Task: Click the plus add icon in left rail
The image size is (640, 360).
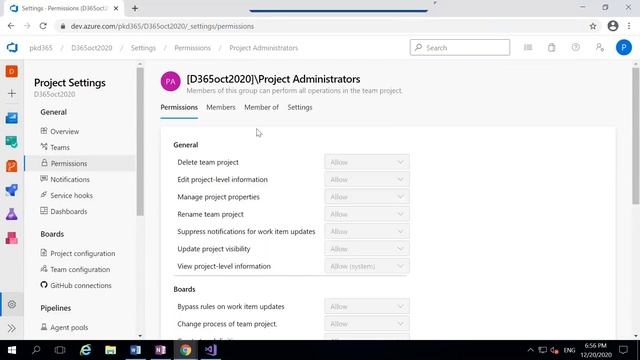Action: [x=11, y=93]
